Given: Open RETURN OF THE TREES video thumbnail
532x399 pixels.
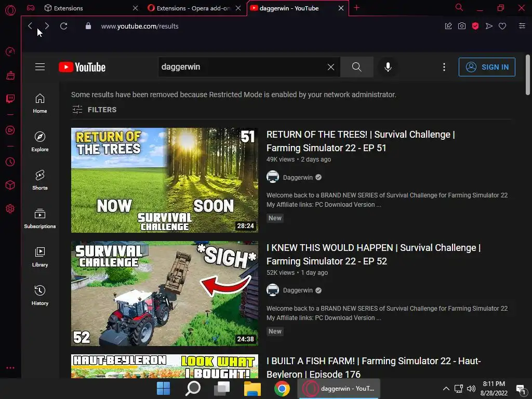Looking at the screenshot, I should [x=165, y=180].
